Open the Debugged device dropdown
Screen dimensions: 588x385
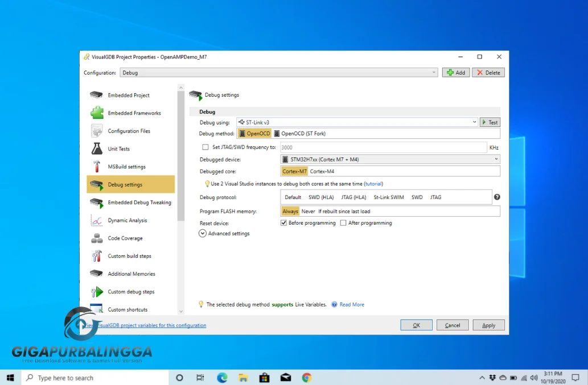point(390,159)
